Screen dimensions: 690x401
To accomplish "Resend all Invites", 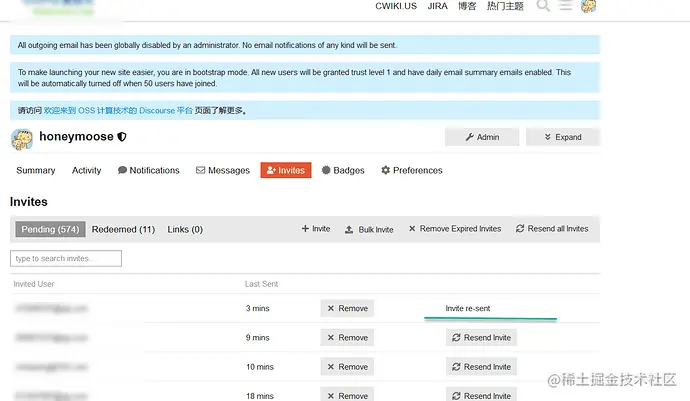I will (x=552, y=229).
